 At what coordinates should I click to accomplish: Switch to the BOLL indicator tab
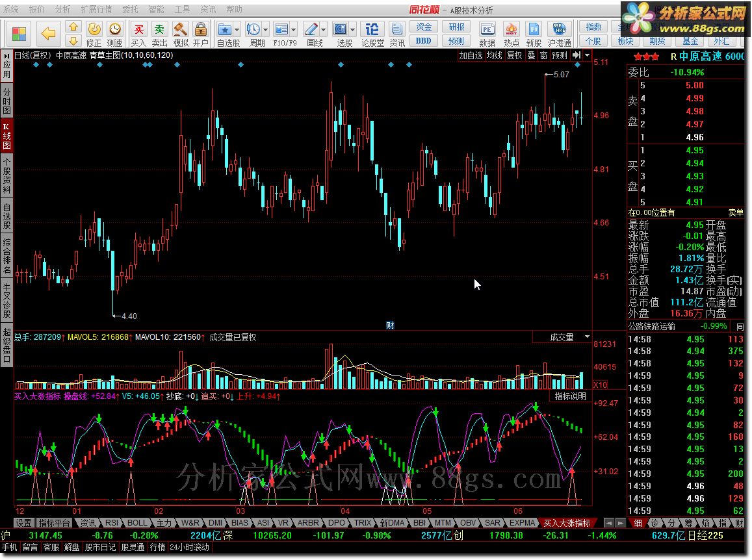coord(137,522)
